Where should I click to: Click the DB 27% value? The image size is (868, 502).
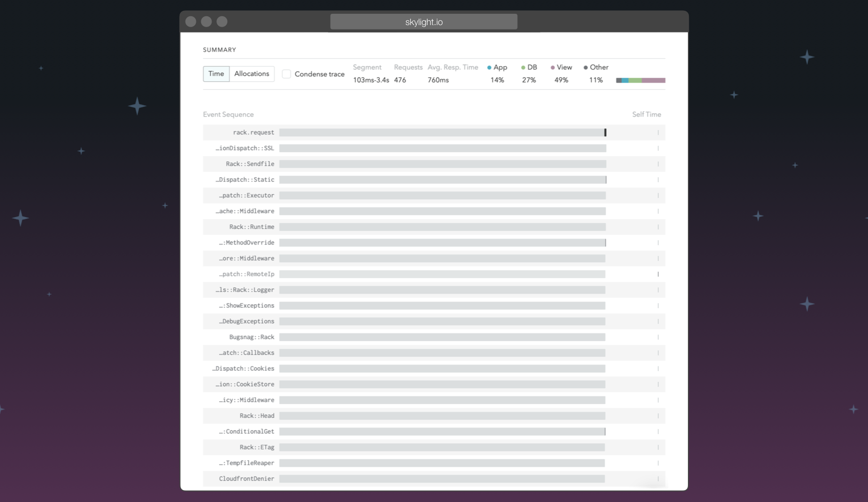(x=529, y=80)
